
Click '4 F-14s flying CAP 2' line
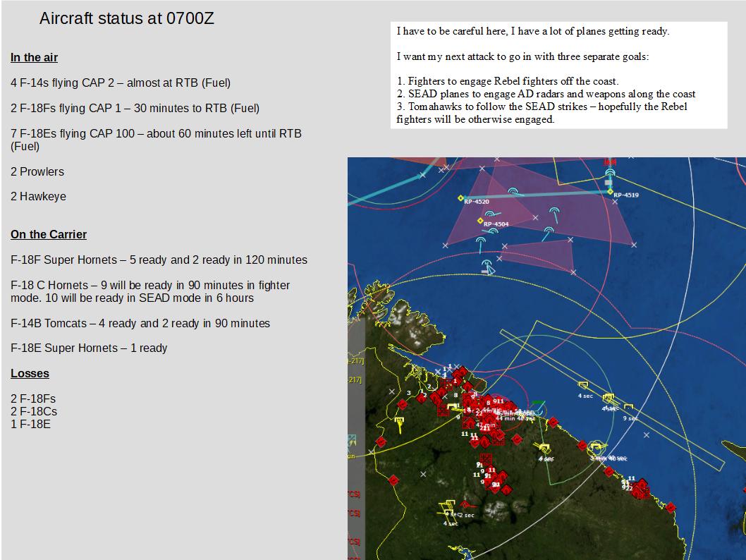pyautogui.click(x=121, y=83)
